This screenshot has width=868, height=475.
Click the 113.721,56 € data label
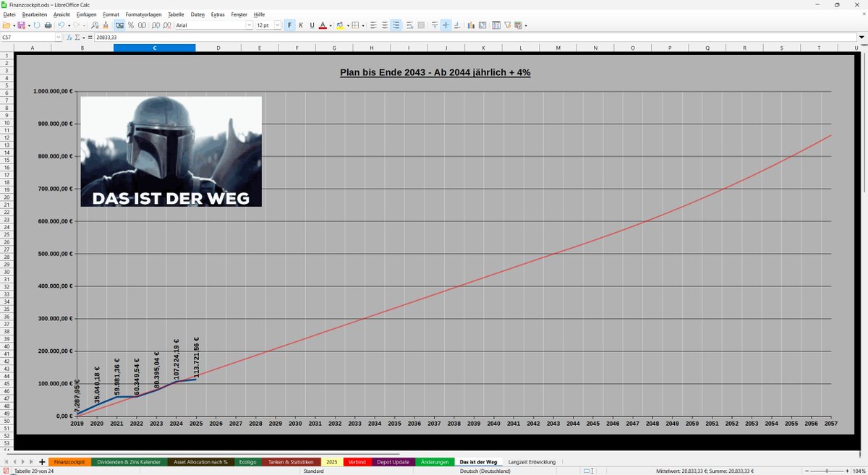197,359
